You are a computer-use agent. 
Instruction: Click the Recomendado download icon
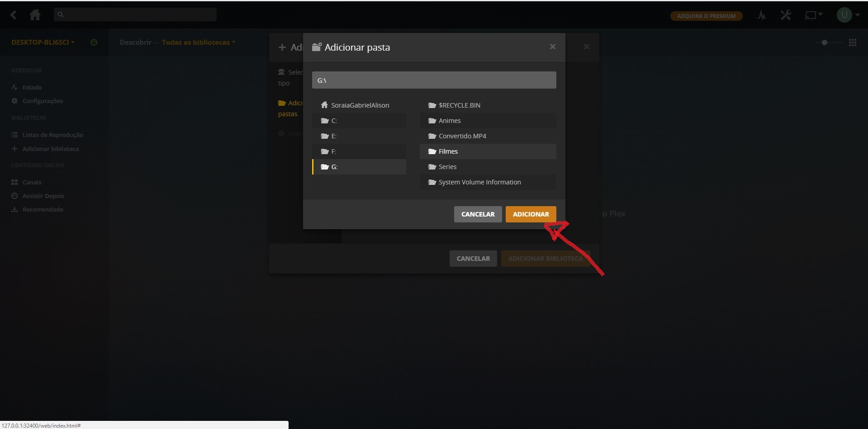[14, 209]
